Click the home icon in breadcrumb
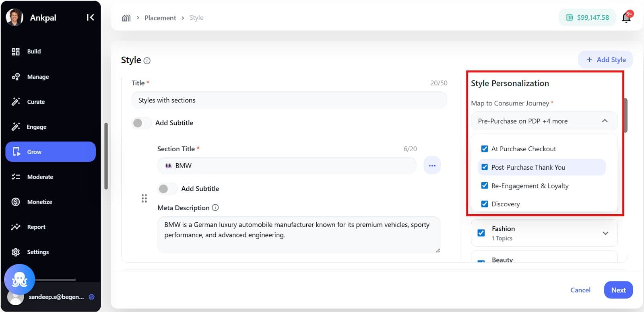 coord(126,18)
